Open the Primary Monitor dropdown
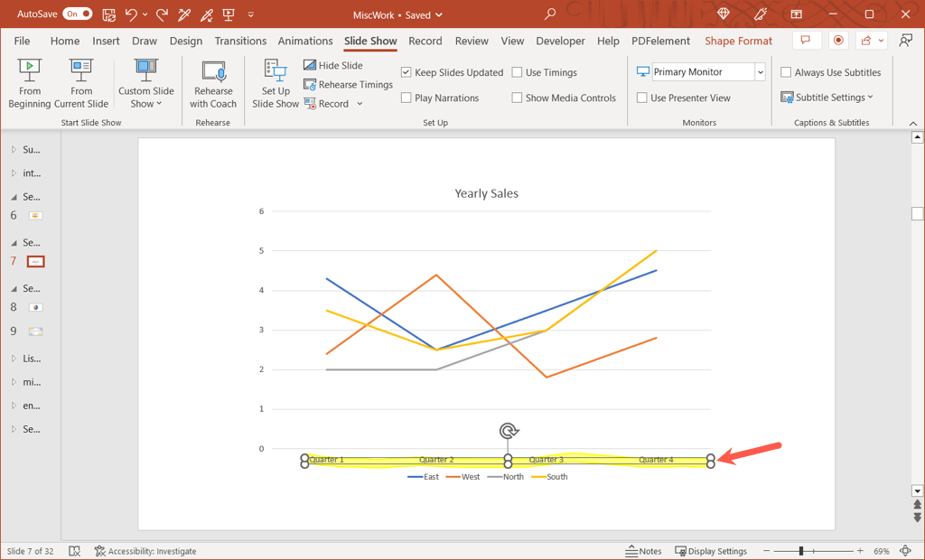The height and width of the screenshot is (560, 925). (x=760, y=72)
